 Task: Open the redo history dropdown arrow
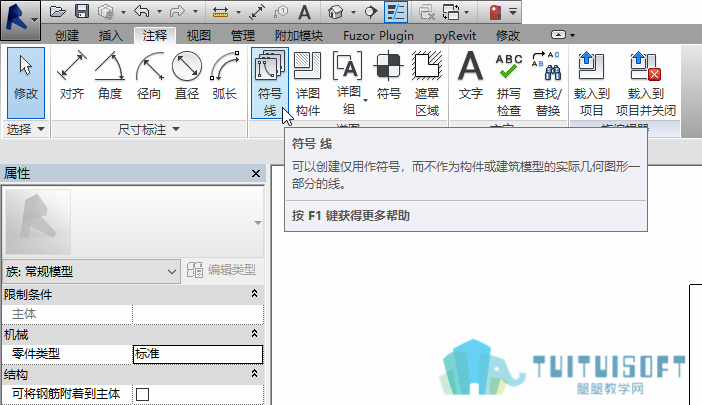[195, 12]
